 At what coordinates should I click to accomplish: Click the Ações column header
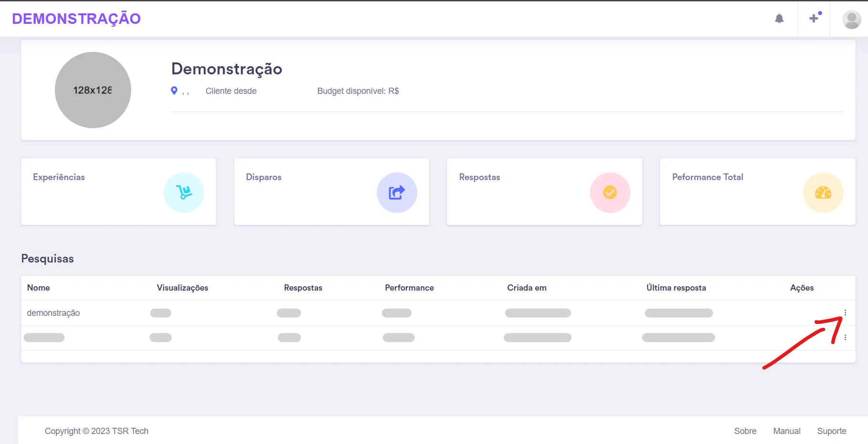pyautogui.click(x=802, y=288)
